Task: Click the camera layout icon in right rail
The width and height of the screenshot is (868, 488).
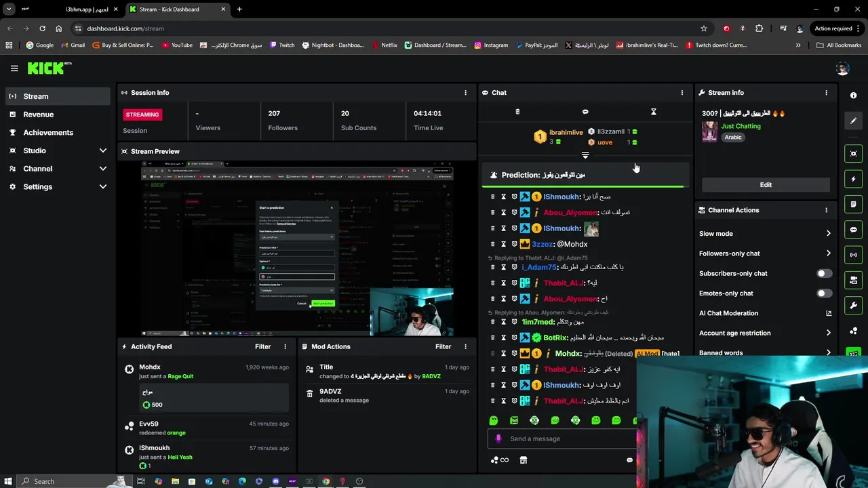Action: (x=854, y=280)
